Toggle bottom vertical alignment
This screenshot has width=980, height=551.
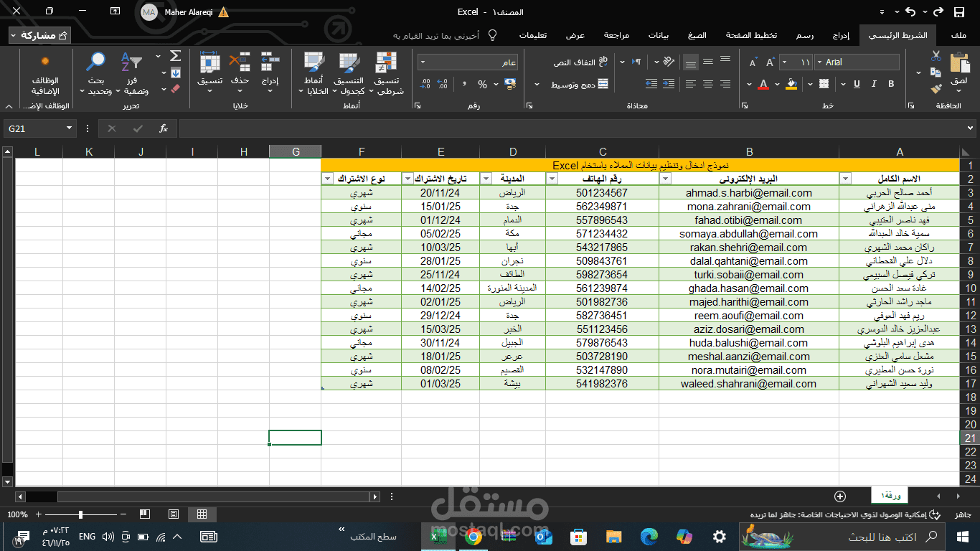click(691, 62)
